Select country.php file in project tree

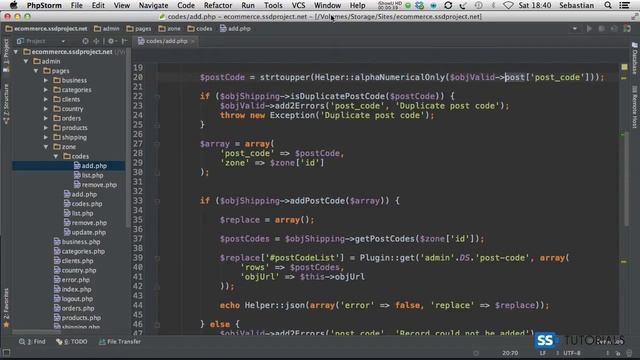[x=75, y=270]
